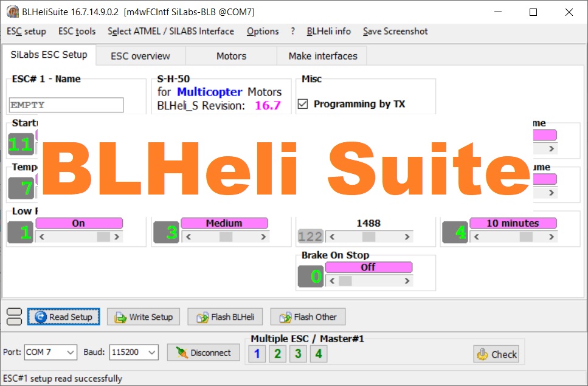The height and width of the screenshot is (386, 588).
Task: Click right arrow of Brake On Stop slider
Action: [407, 281]
